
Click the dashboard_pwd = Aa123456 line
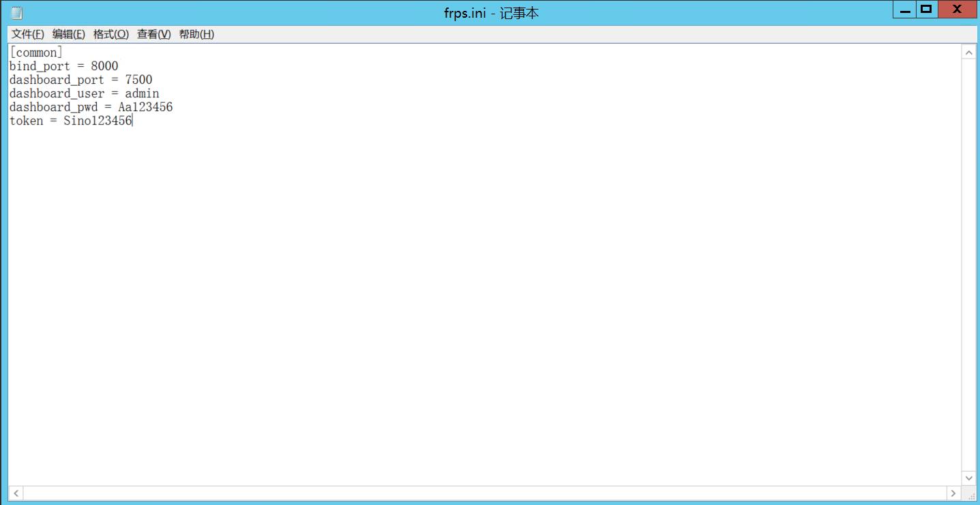pyautogui.click(x=91, y=107)
